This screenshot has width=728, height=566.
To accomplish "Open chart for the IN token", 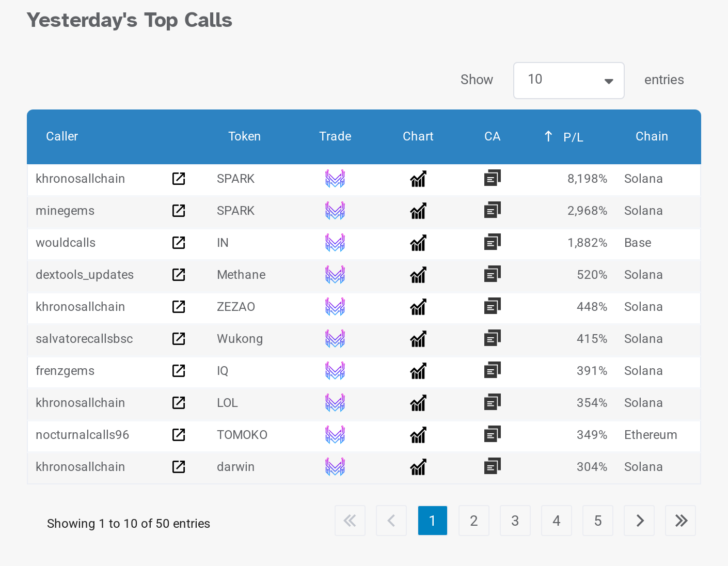I will coord(418,243).
